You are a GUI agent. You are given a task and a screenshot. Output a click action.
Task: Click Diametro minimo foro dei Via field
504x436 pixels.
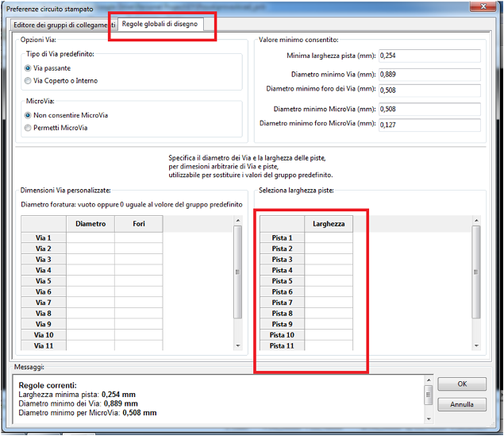pyautogui.click(x=429, y=89)
